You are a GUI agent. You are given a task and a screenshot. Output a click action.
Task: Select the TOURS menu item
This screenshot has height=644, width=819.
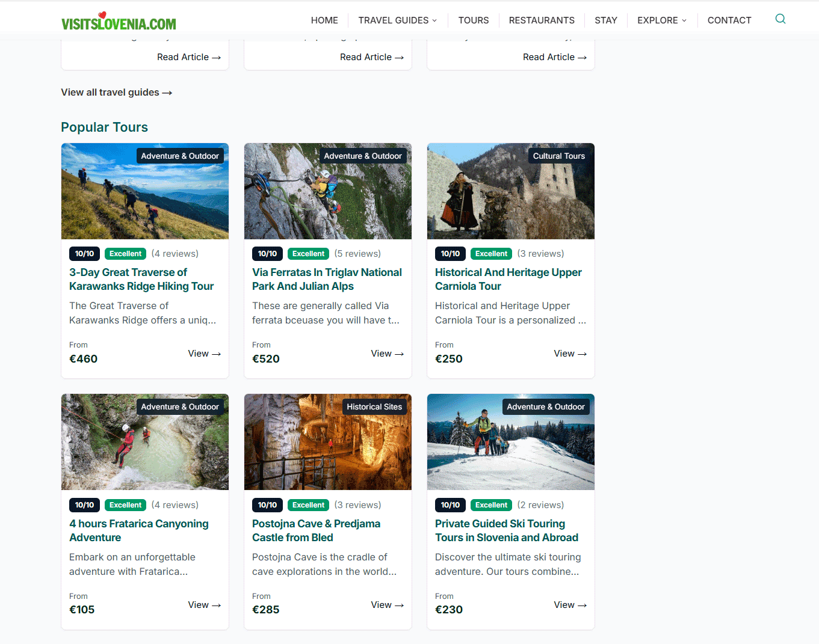click(x=473, y=20)
